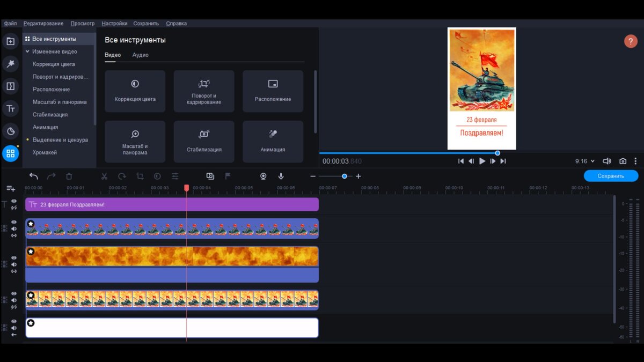644x362 pixels.
Task: Mute the poster image track
Action: 14,300
